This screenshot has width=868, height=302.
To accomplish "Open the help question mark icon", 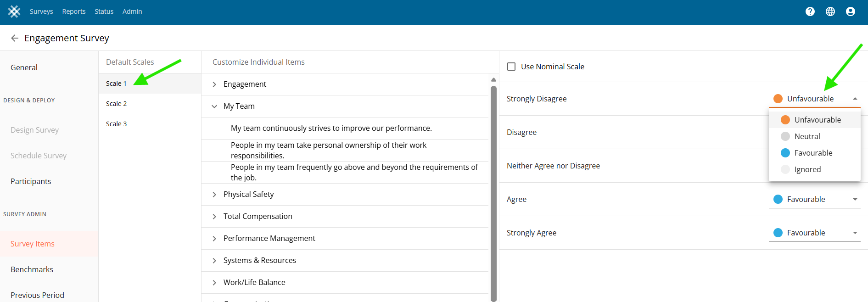I will (810, 11).
